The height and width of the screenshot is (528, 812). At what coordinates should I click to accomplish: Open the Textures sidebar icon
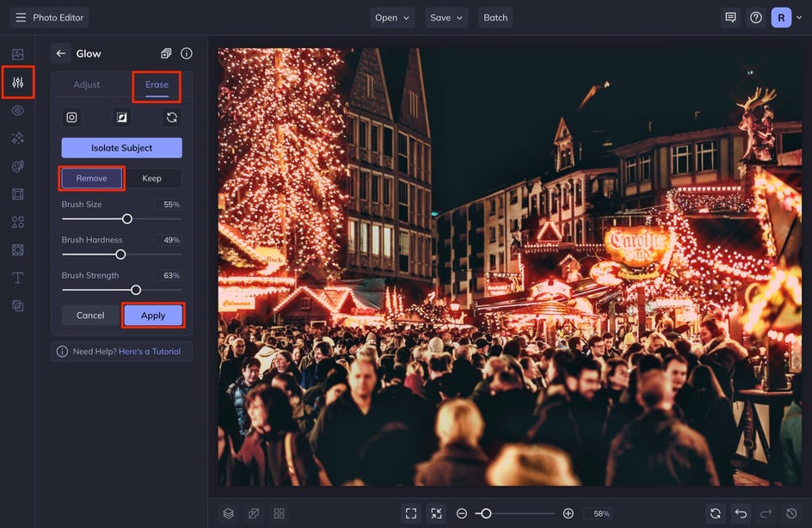[17, 306]
